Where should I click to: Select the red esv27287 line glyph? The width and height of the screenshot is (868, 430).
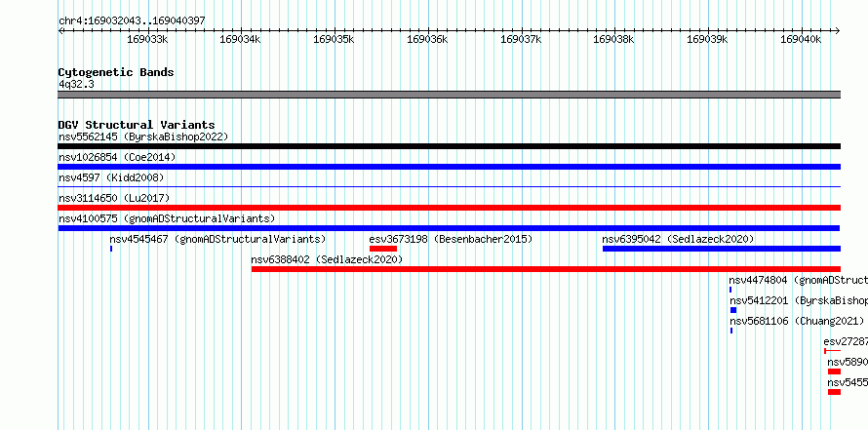(832, 351)
